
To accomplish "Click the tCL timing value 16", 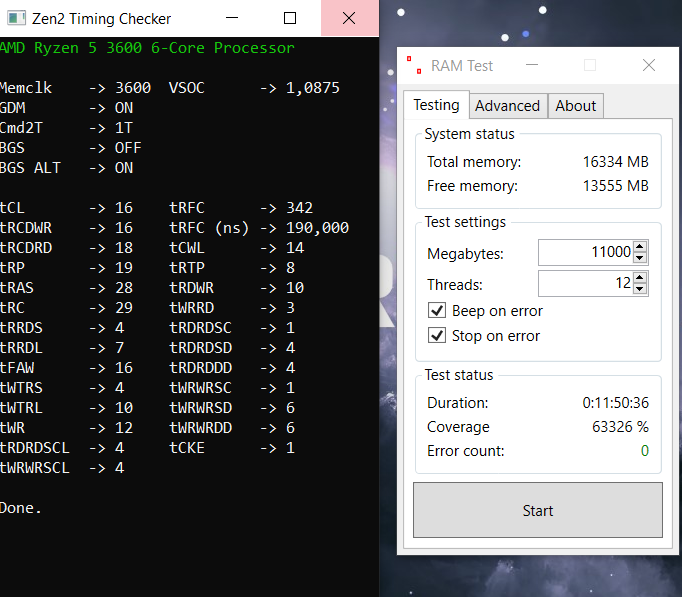I will [124, 208].
